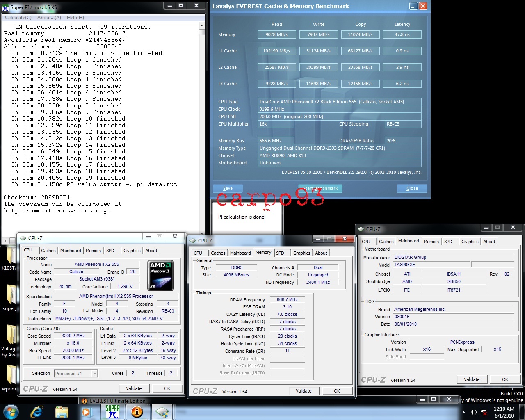The width and height of the screenshot is (525, 420).
Task: Open the Processor #1 selection dropdown
Action: (76, 373)
